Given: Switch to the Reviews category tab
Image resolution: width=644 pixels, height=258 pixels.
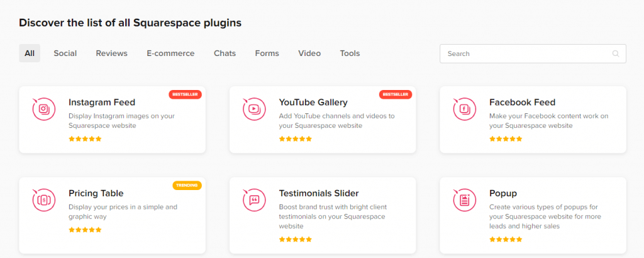Looking at the screenshot, I should coord(112,53).
